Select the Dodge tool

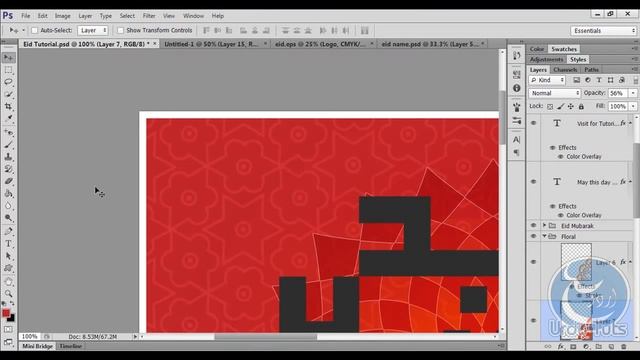8,218
